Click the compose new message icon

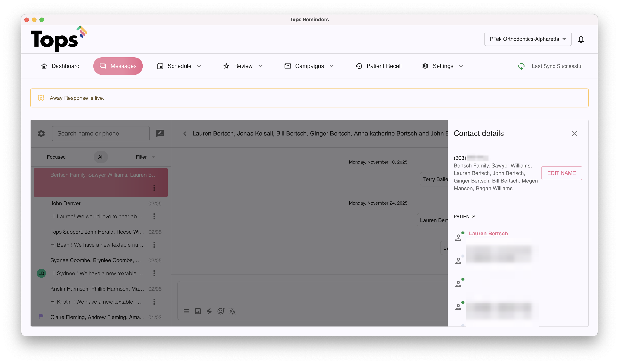point(160,133)
